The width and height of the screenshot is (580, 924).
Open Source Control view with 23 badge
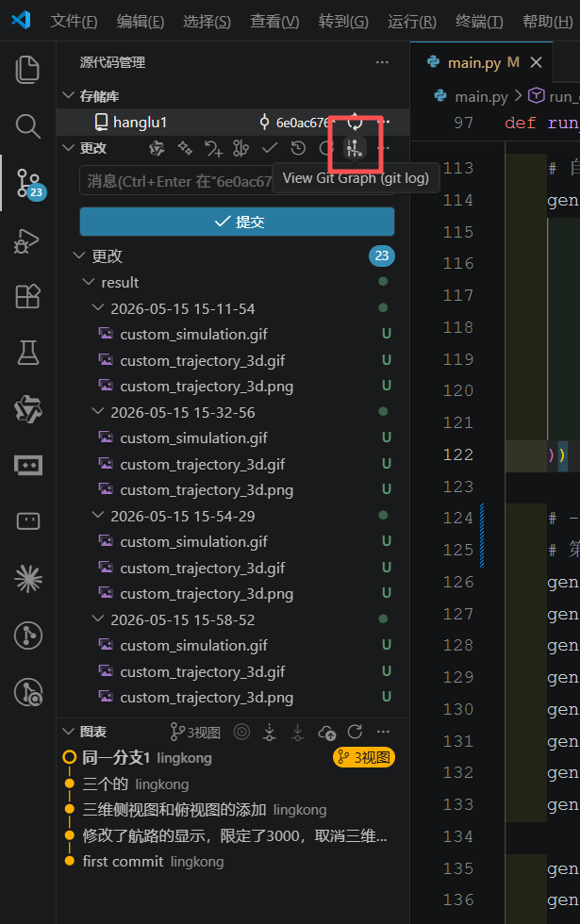click(28, 183)
